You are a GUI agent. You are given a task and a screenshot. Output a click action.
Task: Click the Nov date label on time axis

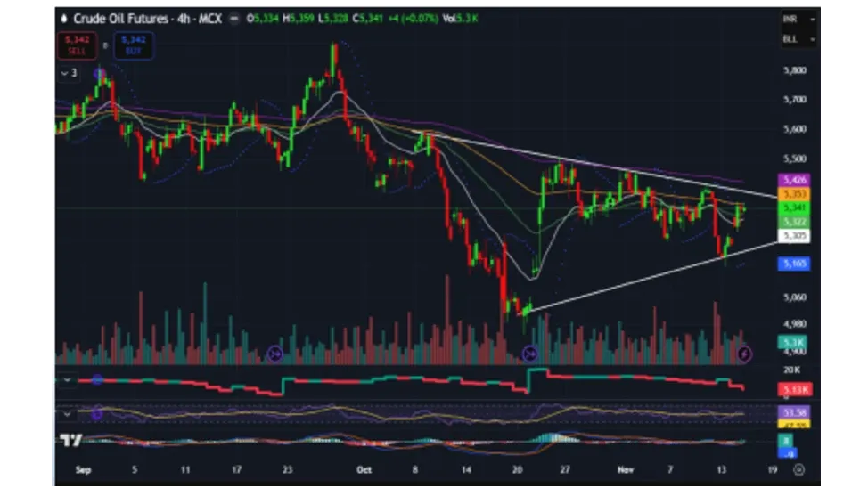pos(625,469)
